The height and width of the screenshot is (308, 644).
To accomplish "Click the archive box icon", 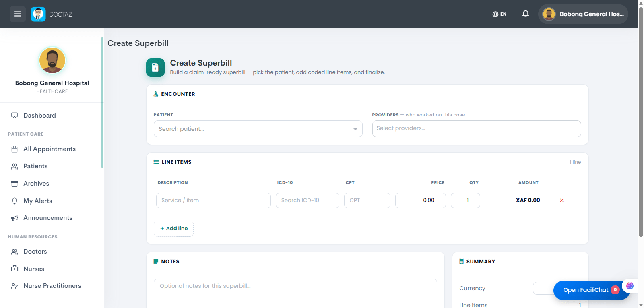I will (x=14, y=184).
